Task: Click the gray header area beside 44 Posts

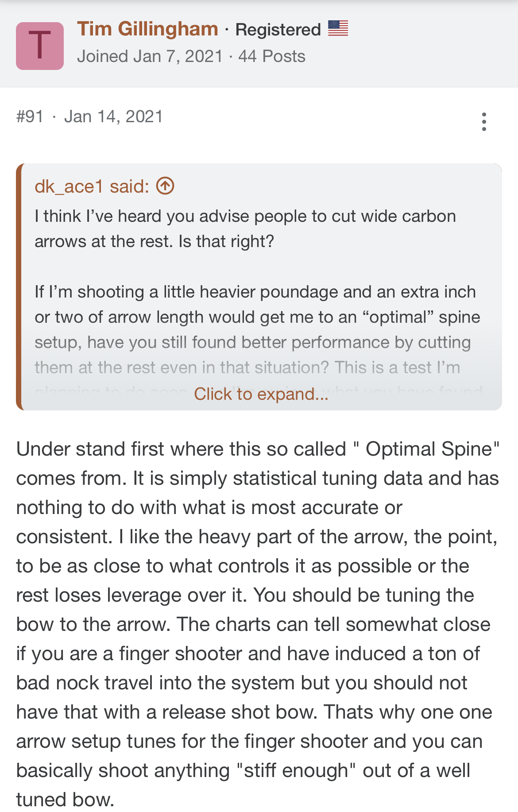Action: [412, 57]
